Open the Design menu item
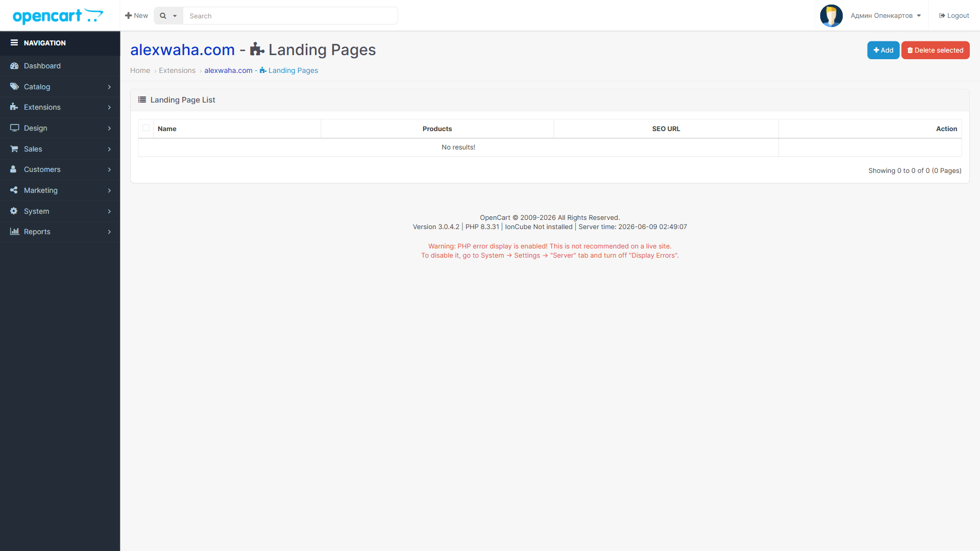980x551 pixels. click(x=60, y=128)
